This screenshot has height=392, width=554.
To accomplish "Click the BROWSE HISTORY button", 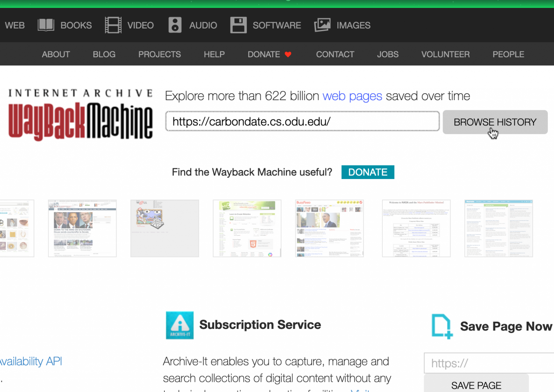I will tap(495, 122).
